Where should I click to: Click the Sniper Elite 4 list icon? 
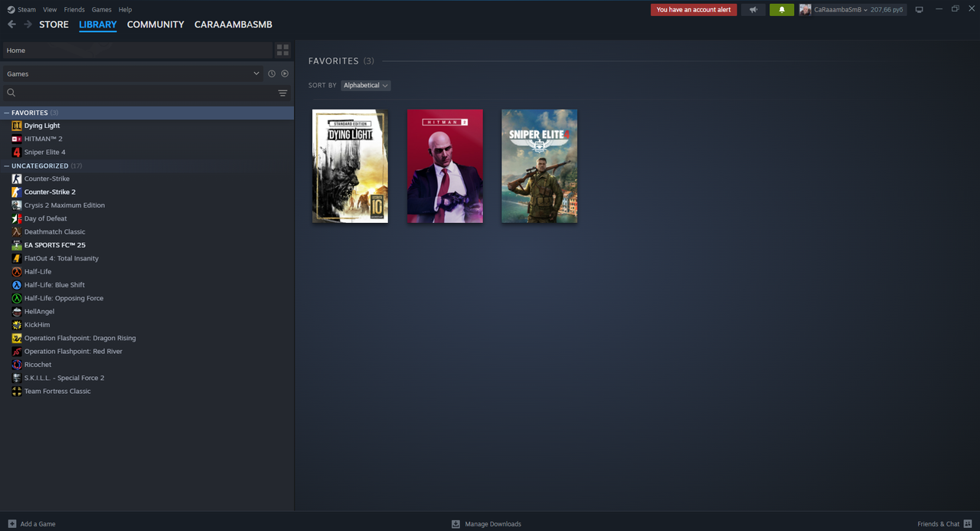point(17,152)
